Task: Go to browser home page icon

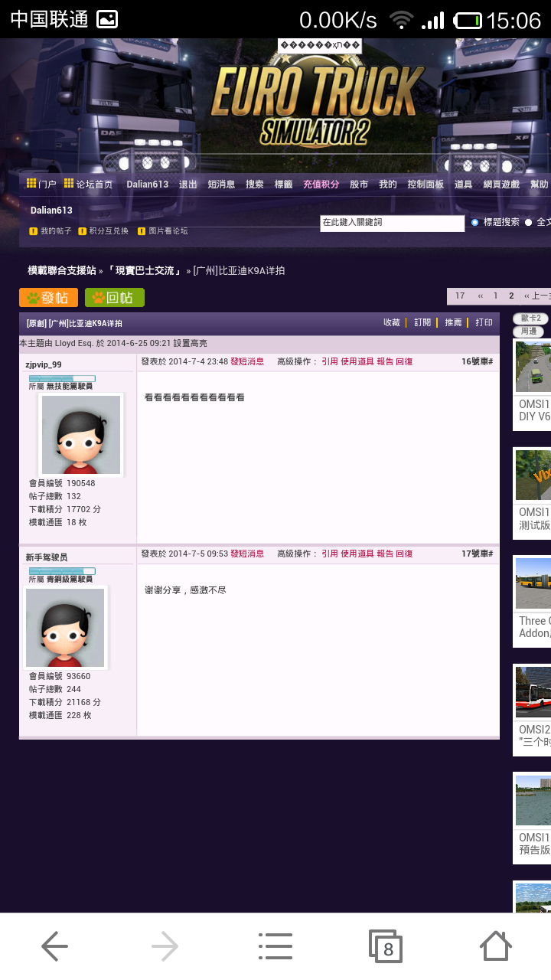Action: click(495, 946)
